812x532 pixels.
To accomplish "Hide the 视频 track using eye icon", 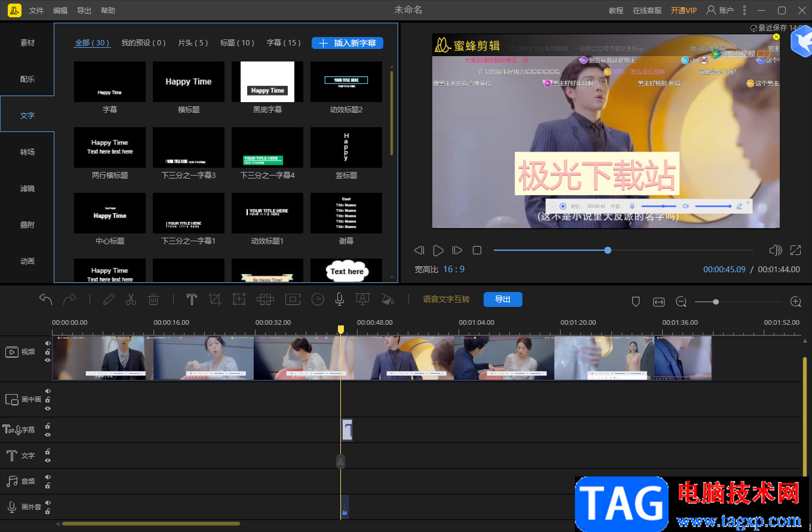I will pos(48,361).
